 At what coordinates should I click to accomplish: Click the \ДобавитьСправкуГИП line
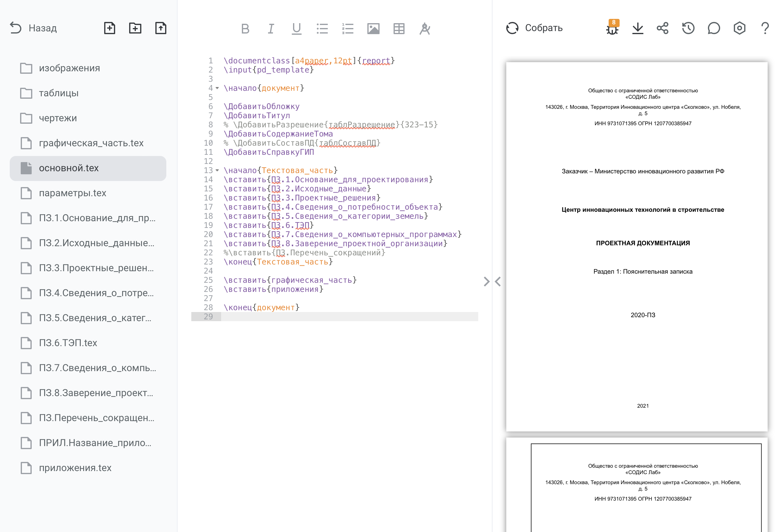click(x=269, y=152)
